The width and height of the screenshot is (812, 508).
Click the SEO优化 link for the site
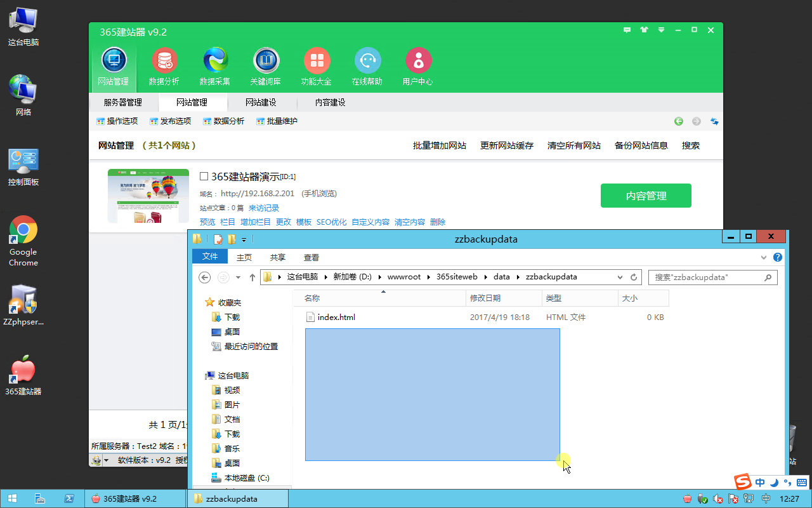(332, 222)
